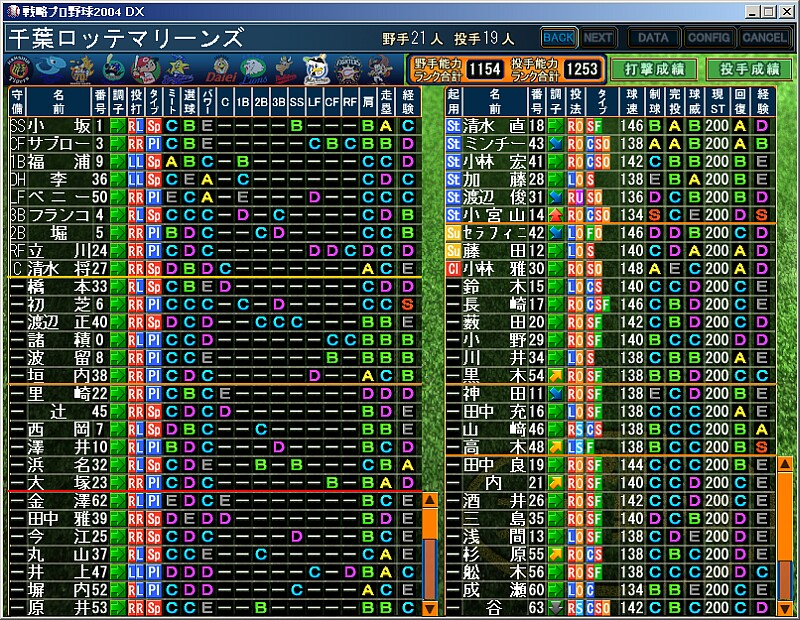Select pitcher 小林宏 row
This screenshot has width=800, height=620.
610,162
